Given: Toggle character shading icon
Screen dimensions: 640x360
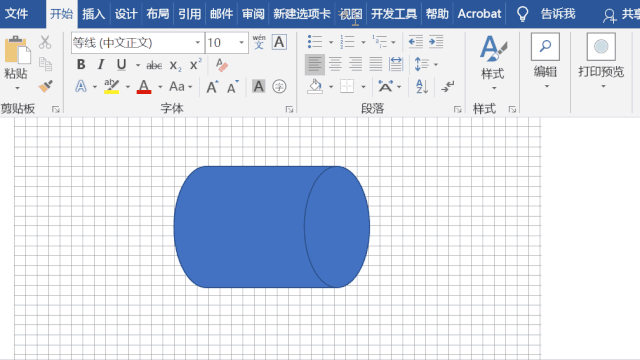Looking at the screenshot, I should [258, 87].
